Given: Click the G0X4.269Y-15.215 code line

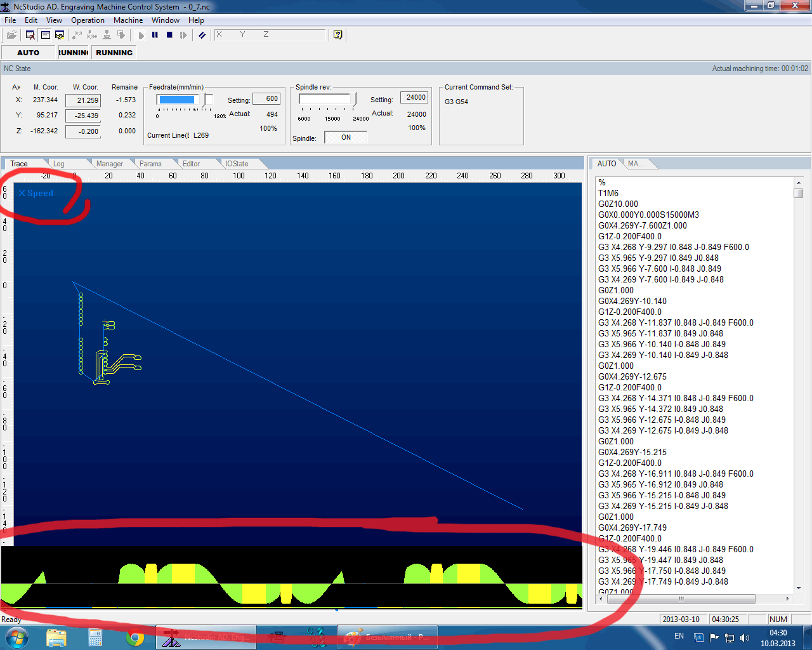Looking at the screenshot, I should pyautogui.click(x=632, y=452).
